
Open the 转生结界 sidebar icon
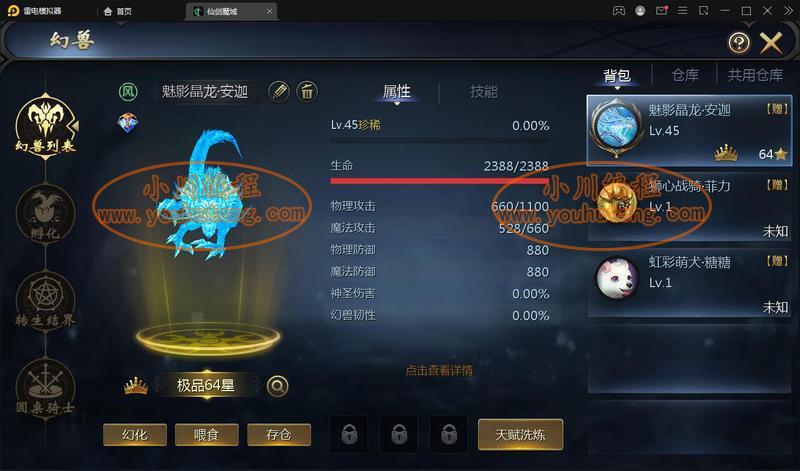[x=46, y=300]
